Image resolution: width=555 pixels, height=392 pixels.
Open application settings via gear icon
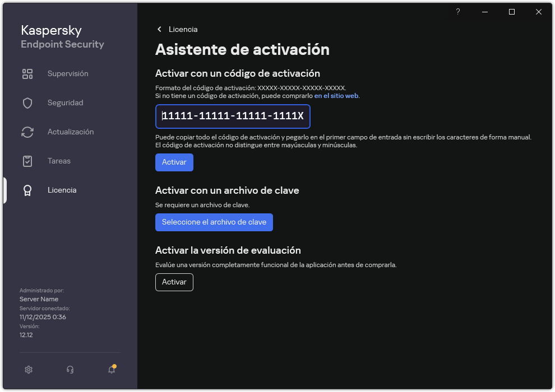click(x=29, y=370)
